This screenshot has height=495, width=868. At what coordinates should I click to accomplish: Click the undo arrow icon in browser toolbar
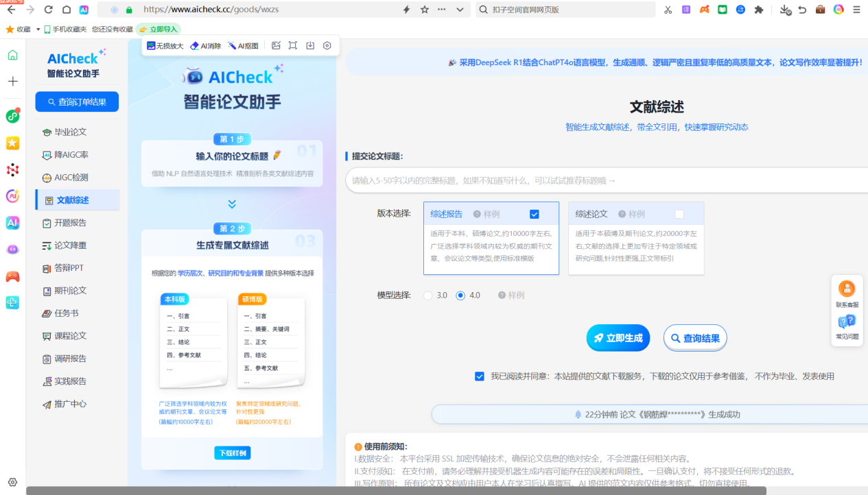(802, 10)
